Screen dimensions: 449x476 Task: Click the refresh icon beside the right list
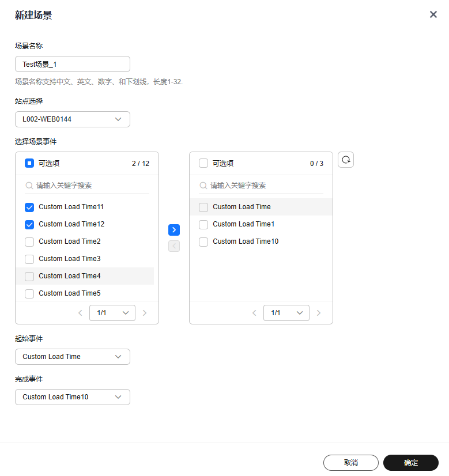pos(346,160)
